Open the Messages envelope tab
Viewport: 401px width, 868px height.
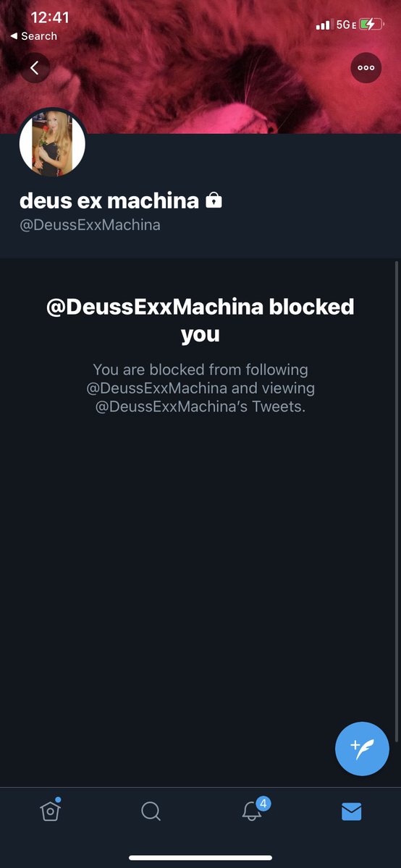click(351, 812)
